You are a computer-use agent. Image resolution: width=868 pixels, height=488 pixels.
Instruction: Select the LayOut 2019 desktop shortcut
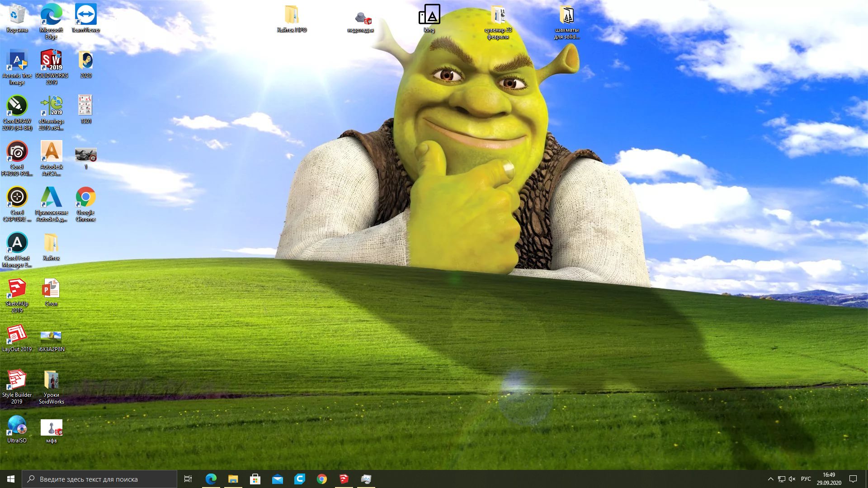tap(17, 338)
